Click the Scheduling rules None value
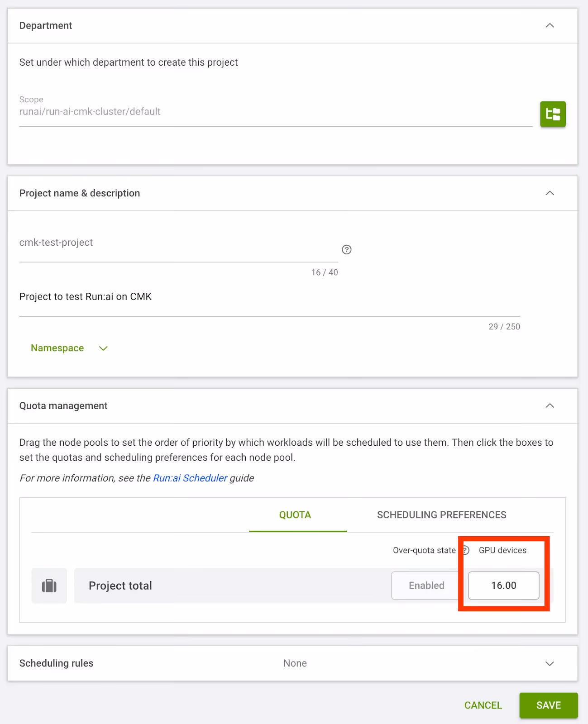This screenshot has height=724, width=588. [x=295, y=663]
